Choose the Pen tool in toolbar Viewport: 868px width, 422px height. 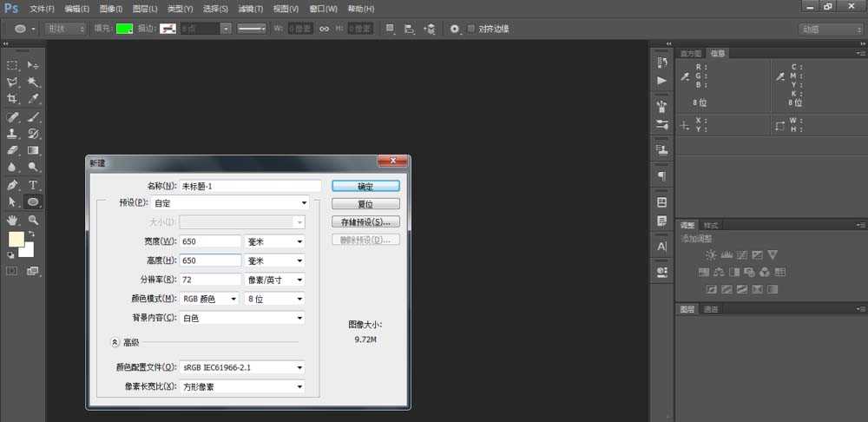pos(12,185)
